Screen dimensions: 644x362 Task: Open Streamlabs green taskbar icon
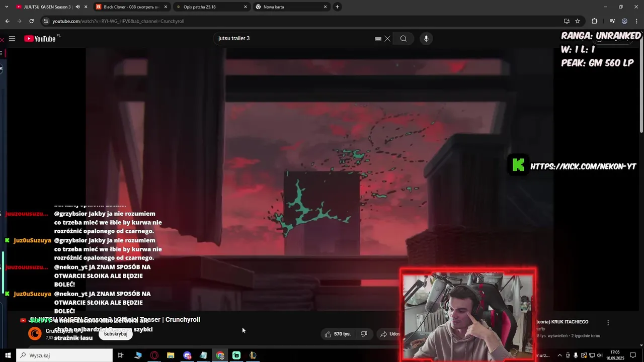236,355
